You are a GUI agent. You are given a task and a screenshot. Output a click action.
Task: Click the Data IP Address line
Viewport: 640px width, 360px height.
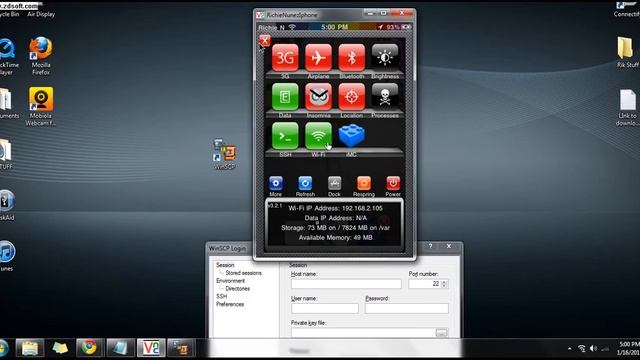point(336,218)
